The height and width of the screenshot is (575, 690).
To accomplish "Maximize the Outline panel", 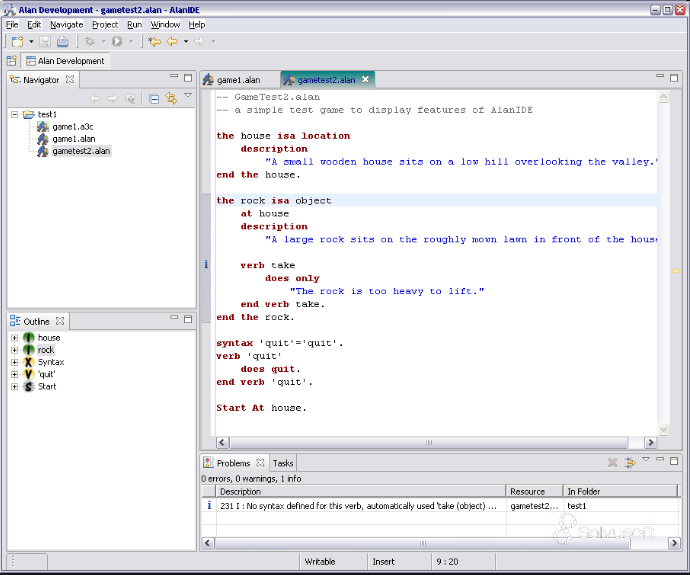I will coord(187,320).
